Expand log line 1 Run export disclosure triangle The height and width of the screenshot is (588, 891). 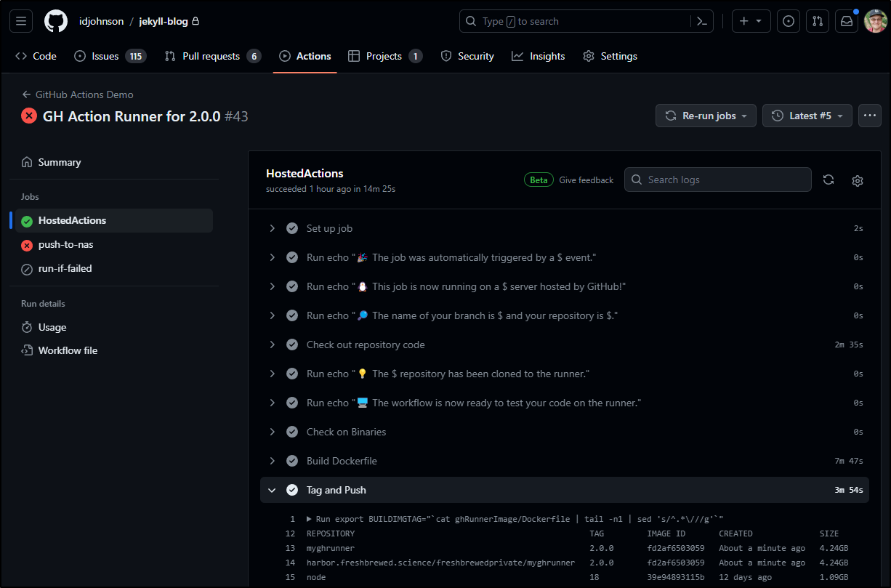[310, 519]
